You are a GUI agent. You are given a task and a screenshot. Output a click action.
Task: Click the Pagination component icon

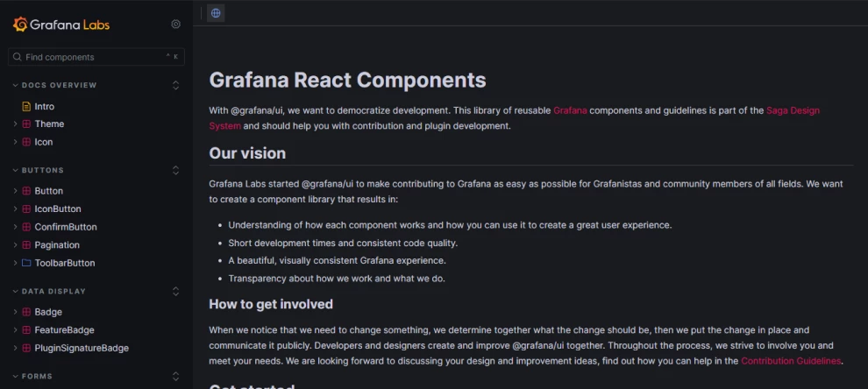[x=26, y=245]
